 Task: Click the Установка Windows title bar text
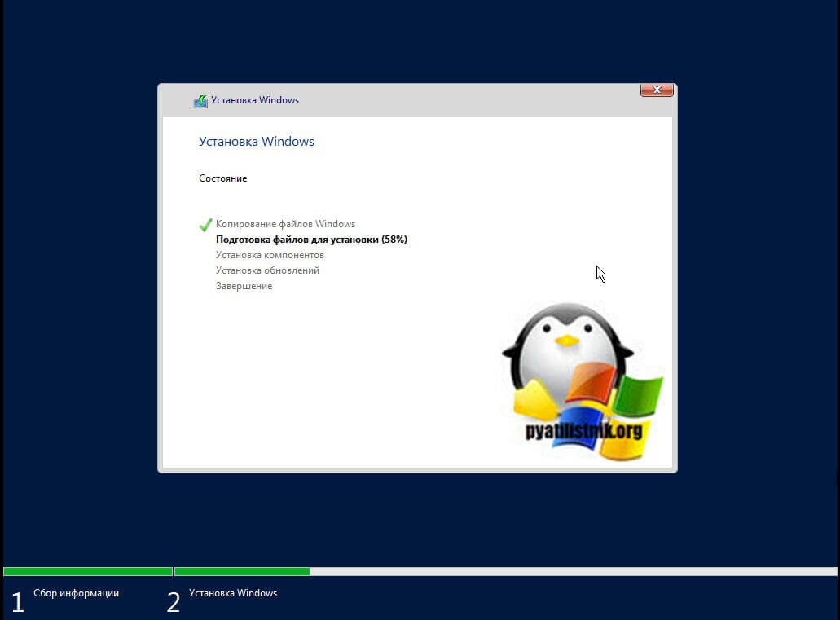click(x=255, y=101)
